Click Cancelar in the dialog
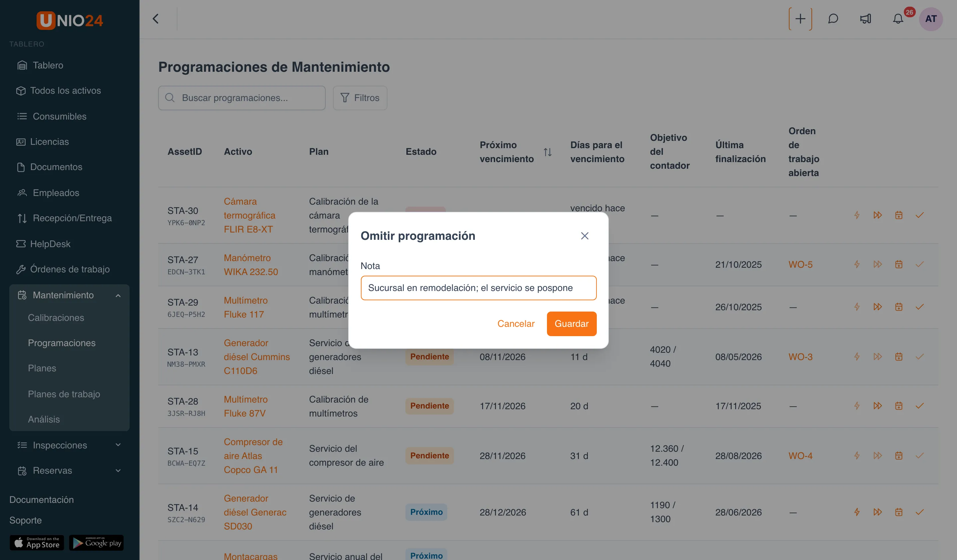Image resolution: width=957 pixels, height=560 pixels. [516, 324]
